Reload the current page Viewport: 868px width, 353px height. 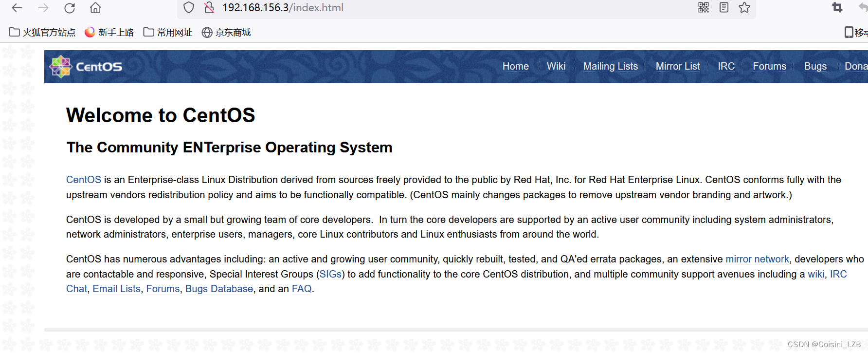pyautogui.click(x=70, y=8)
